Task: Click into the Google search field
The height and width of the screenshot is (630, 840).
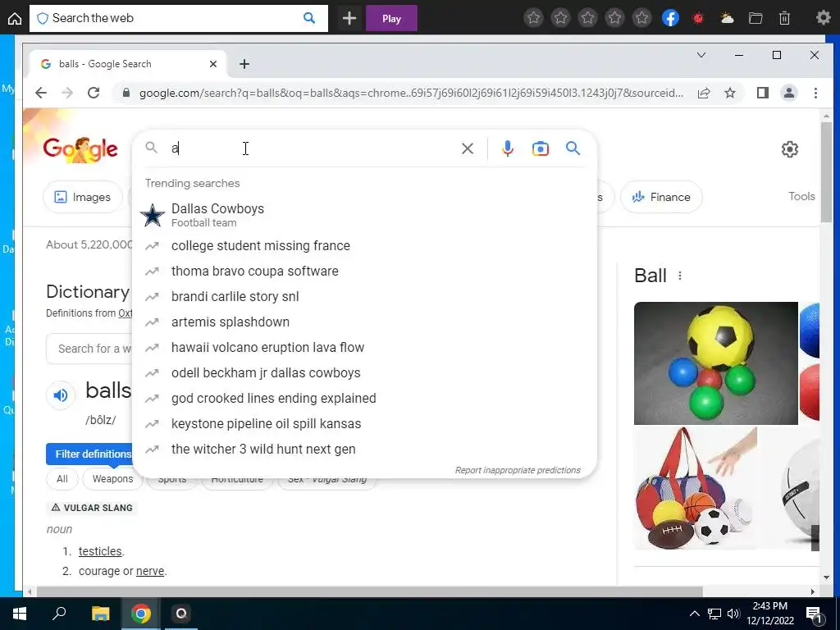Action: [x=313, y=148]
